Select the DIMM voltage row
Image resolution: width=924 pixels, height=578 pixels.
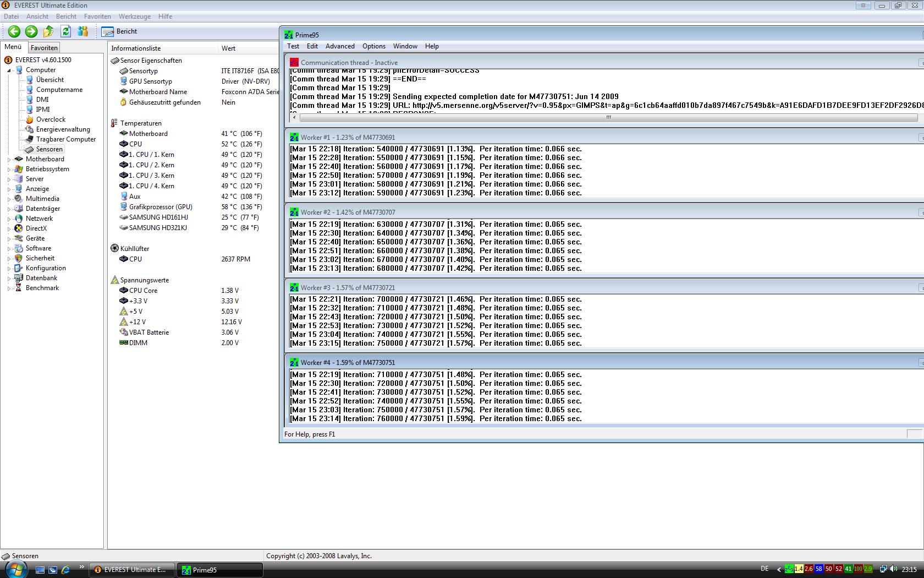194,343
